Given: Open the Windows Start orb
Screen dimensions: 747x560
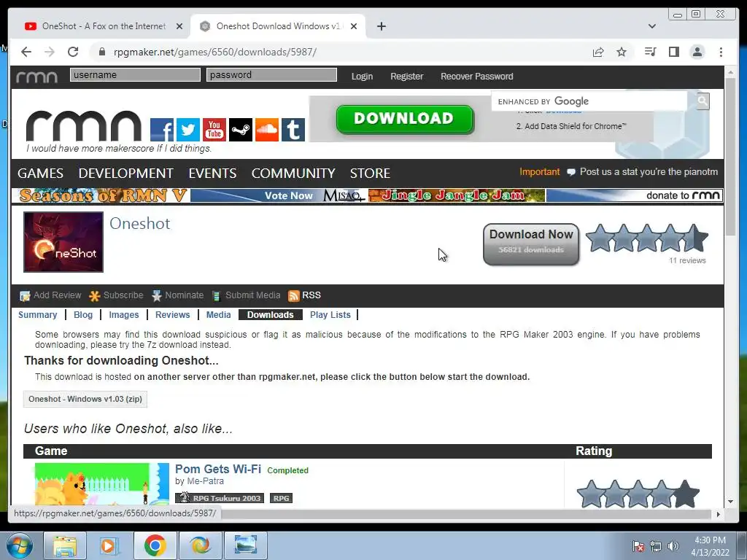Looking at the screenshot, I should [20, 545].
